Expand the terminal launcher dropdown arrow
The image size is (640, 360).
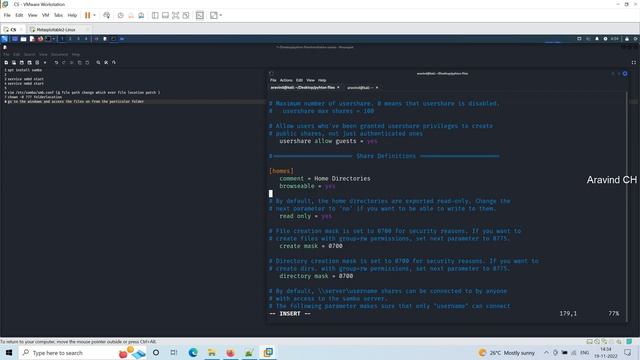click(53, 39)
